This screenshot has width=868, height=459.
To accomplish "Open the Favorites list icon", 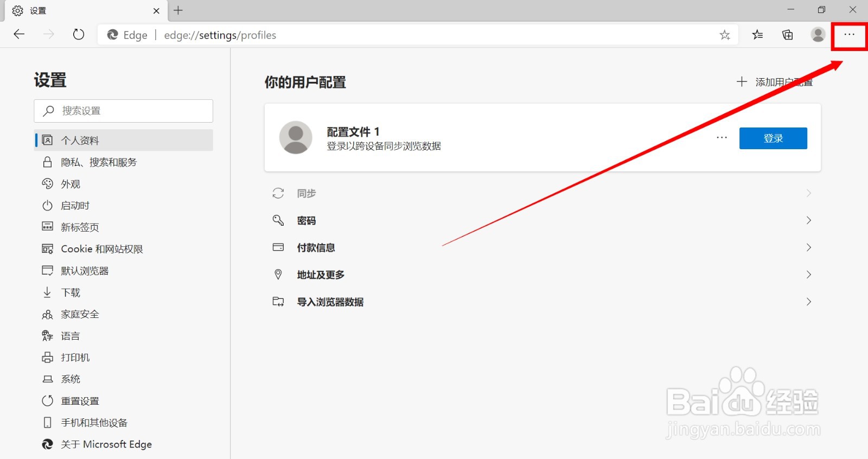I will click(x=757, y=35).
